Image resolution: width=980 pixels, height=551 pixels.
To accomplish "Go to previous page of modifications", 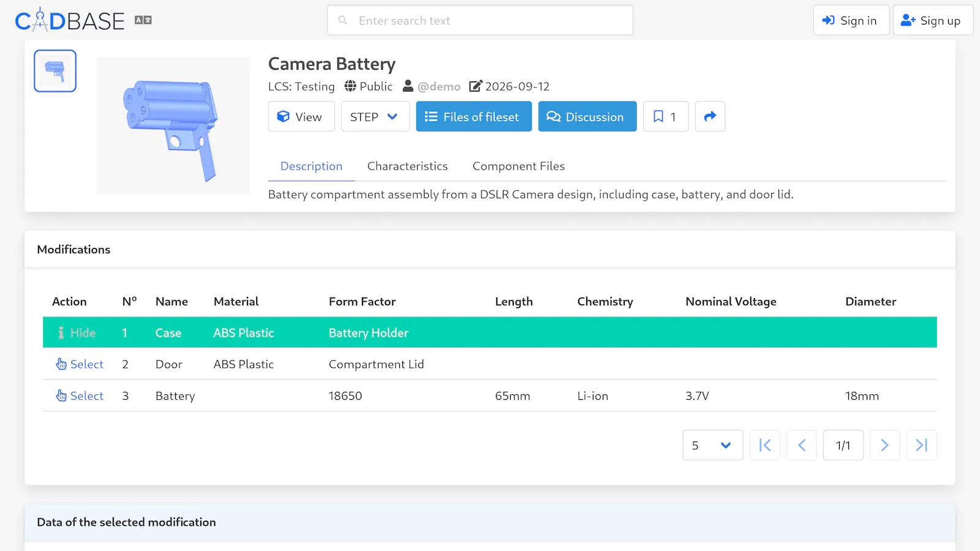I will [802, 445].
